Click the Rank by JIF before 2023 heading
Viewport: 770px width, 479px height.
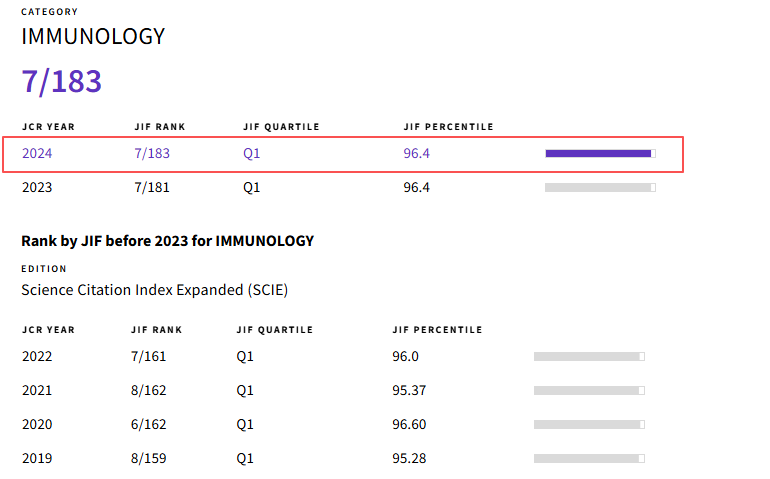click(x=167, y=241)
